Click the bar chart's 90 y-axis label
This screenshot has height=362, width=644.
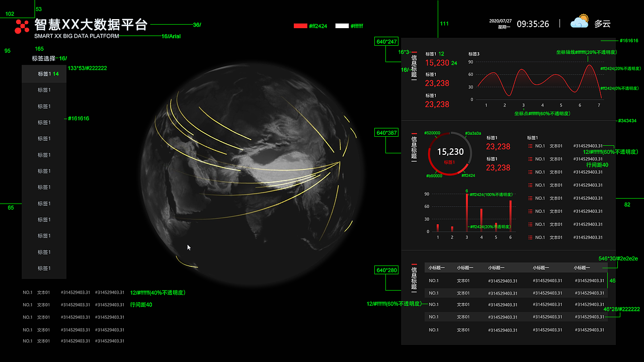coord(427,194)
